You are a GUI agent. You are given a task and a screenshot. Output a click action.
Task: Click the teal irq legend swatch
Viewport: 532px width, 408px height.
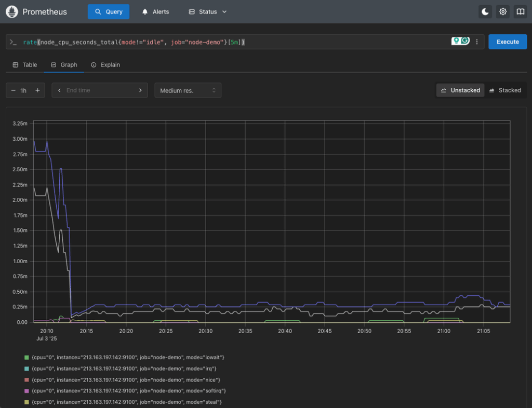27,369
